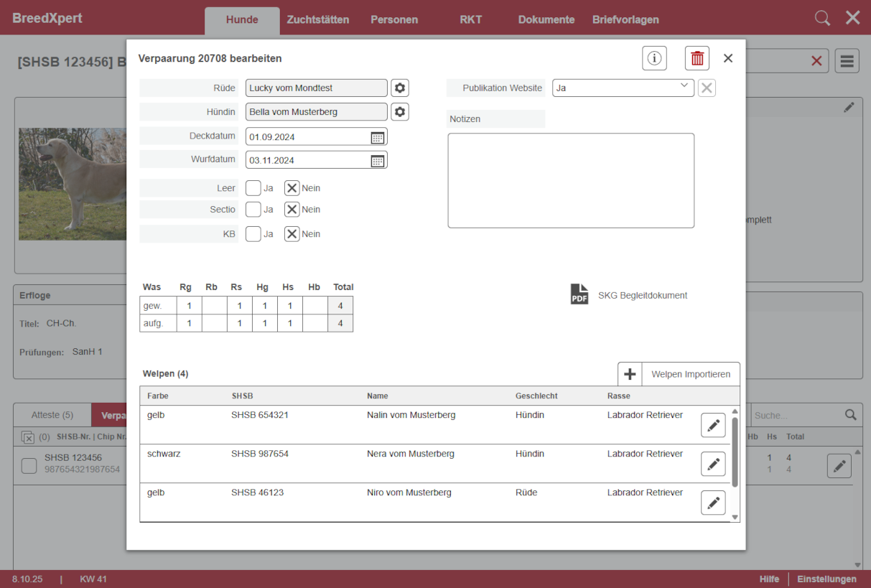Check the Leer Ja checkbox
Screen dimensions: 871x588
coord(253,188)
